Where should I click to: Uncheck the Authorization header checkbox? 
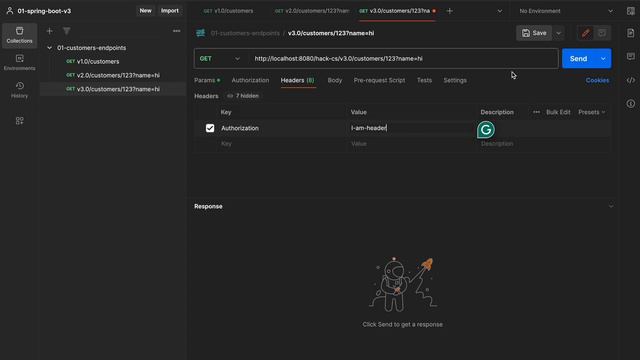click(210, 128)
